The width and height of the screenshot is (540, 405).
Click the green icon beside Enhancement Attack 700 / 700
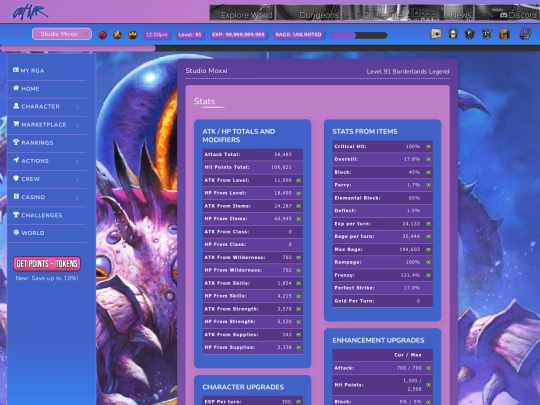coord(428,368)
